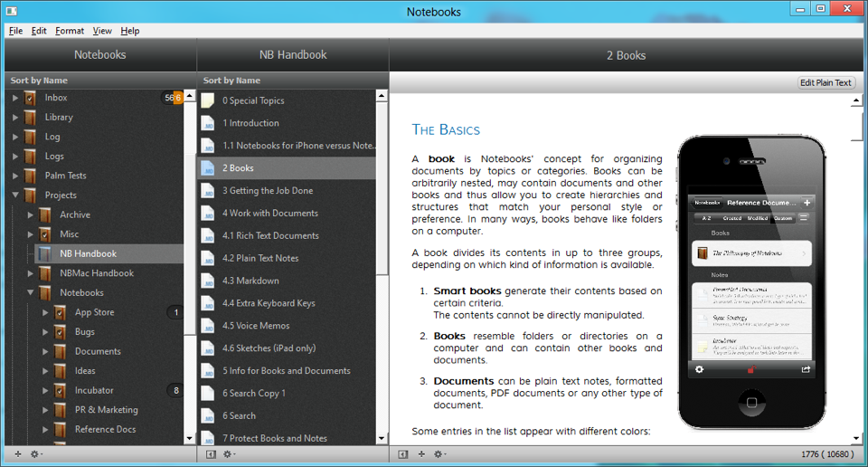The image size is (868, 467).
Task: Click the 4.3 Markdown document icon
Action: tap(208, 281)
